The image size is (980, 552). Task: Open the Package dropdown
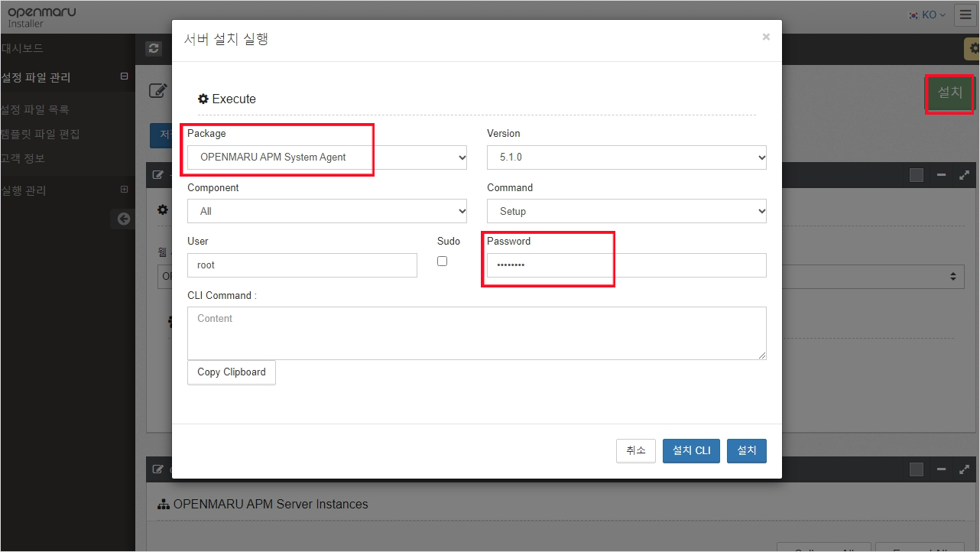pyautogui.click(x=326, y=157)
